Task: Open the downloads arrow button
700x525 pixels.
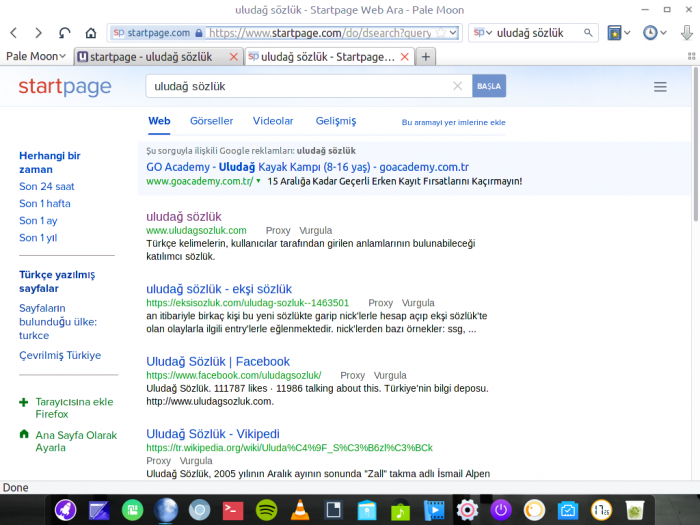Action: [x=687, y=33]
